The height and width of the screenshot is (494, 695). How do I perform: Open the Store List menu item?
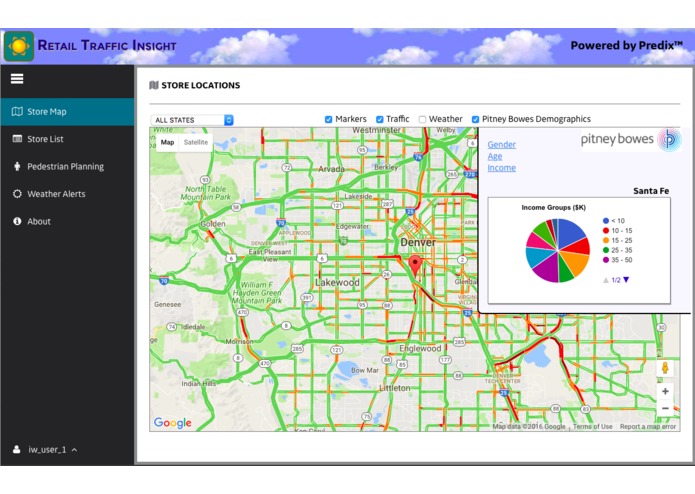67,139
